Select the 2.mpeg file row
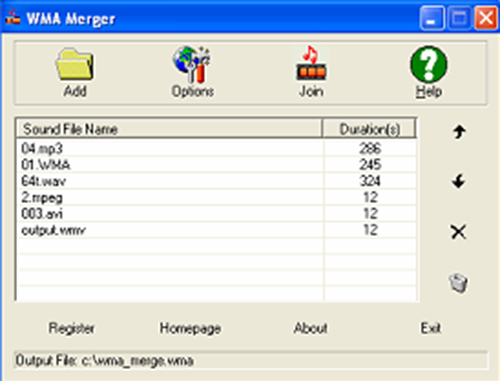The image size is (500, 381). 217,197
